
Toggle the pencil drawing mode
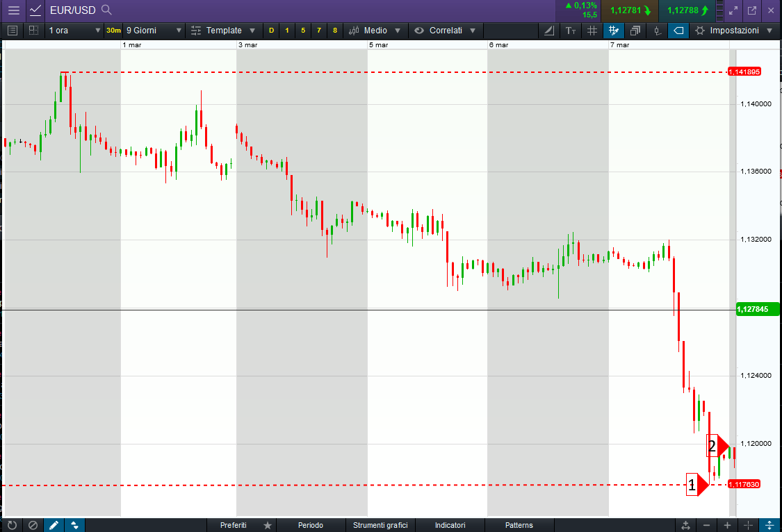click(54, 525)
